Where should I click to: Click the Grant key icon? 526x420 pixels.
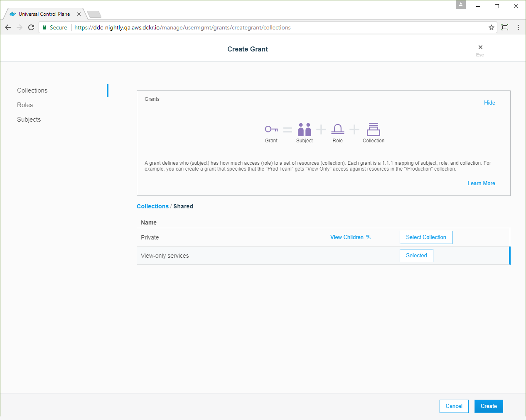(271, 129)
